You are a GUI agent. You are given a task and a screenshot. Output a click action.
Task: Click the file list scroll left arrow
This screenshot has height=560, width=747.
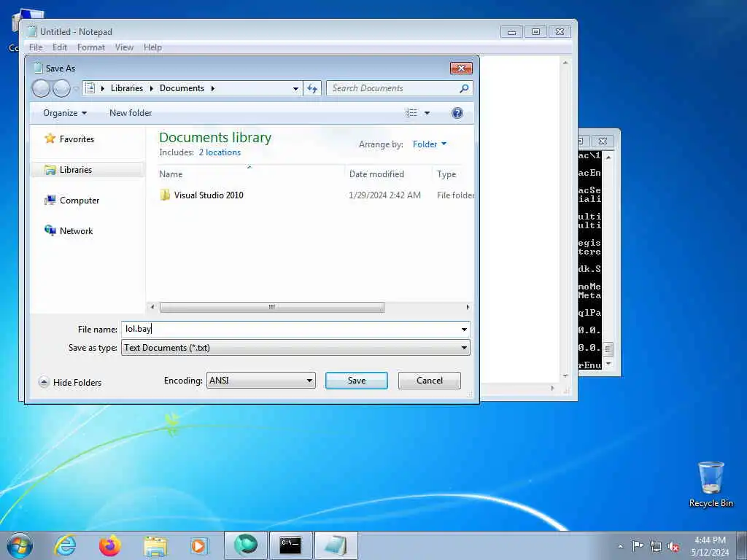click(x=152, y=307)
